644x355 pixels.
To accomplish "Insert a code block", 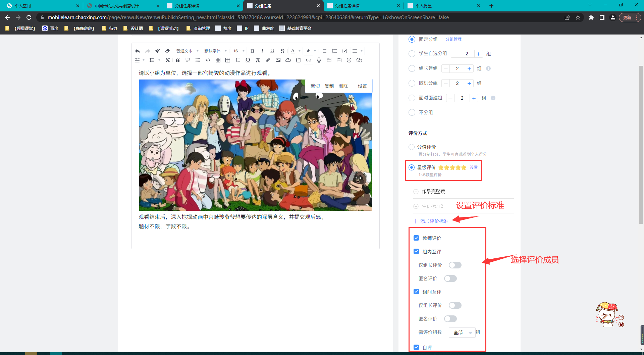I will [x=208, y=60].
